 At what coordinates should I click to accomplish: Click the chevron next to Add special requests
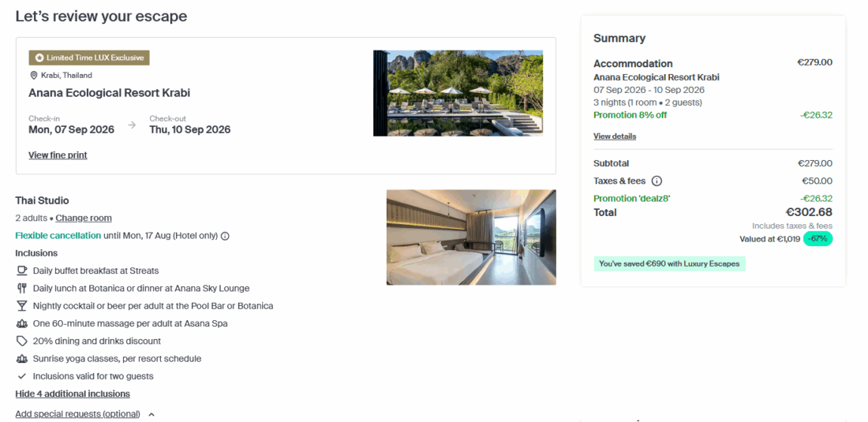(x=152, y=414)
